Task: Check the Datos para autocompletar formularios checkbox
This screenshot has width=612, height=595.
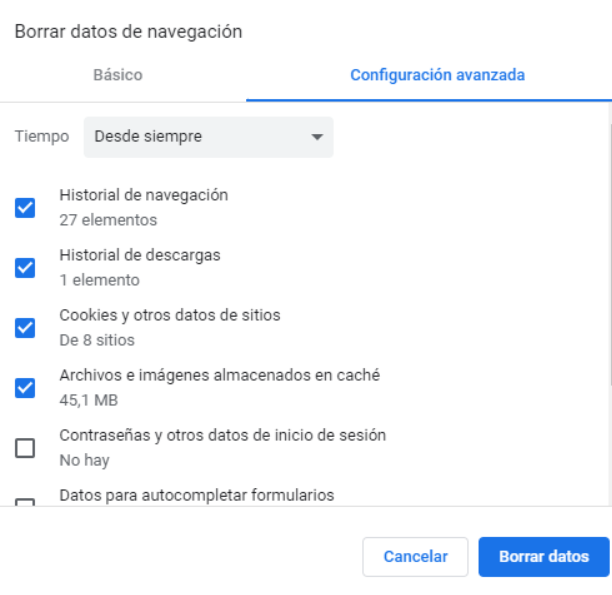Action: pos(25,502)
